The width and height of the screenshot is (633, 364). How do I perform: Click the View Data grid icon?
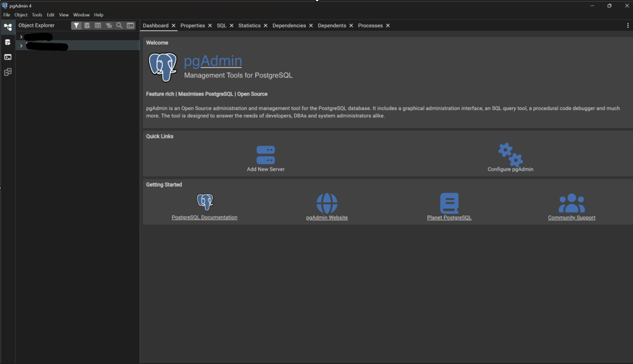pos(98,26)
